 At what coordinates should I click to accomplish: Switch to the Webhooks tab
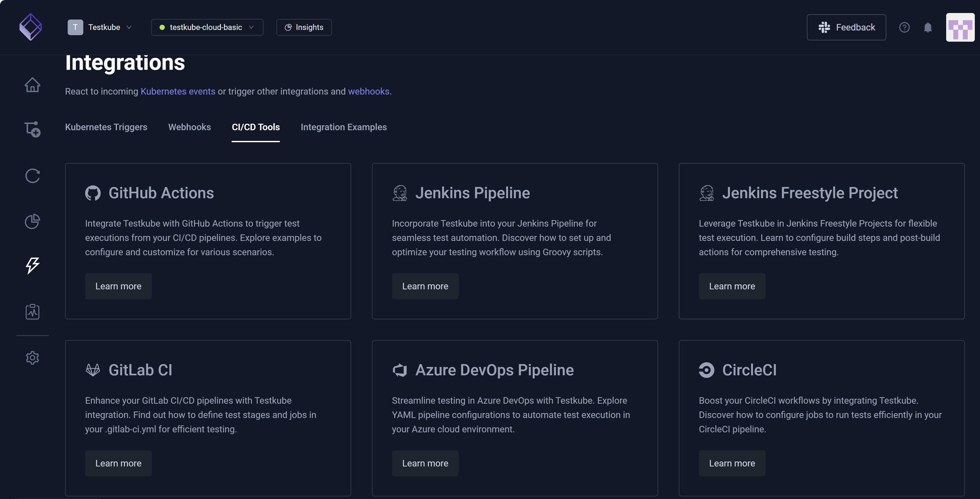189,127
